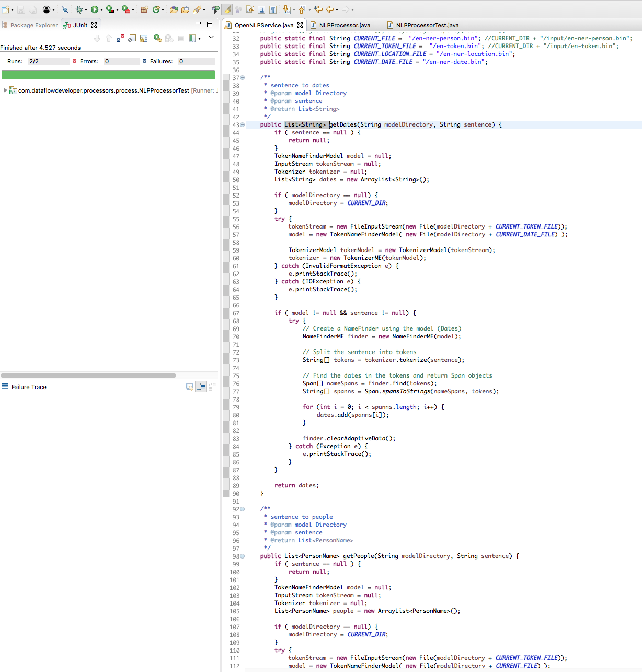Click the Last Edit Location arrow icon
The height and width of the screenshot is (672, 642).
[318, 9]
